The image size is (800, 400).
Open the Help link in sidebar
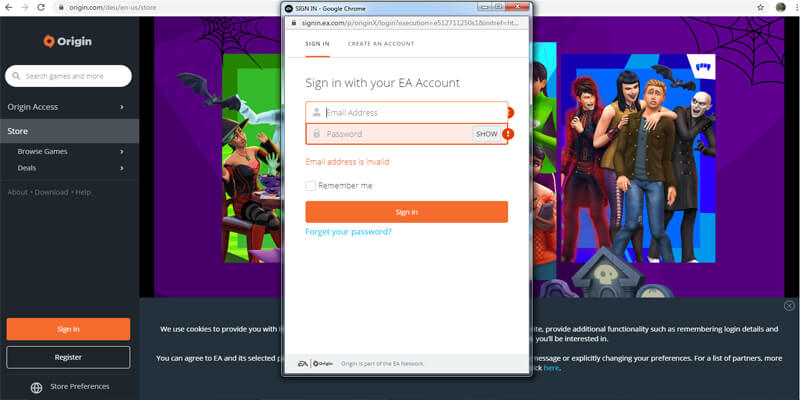[83, 192]
